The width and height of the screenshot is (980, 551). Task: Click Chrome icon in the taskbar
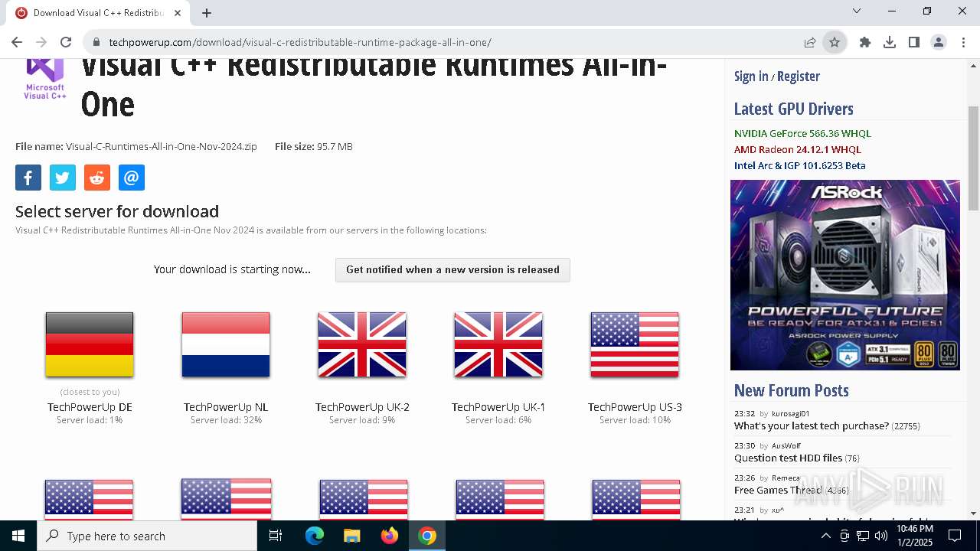(427, 536)
